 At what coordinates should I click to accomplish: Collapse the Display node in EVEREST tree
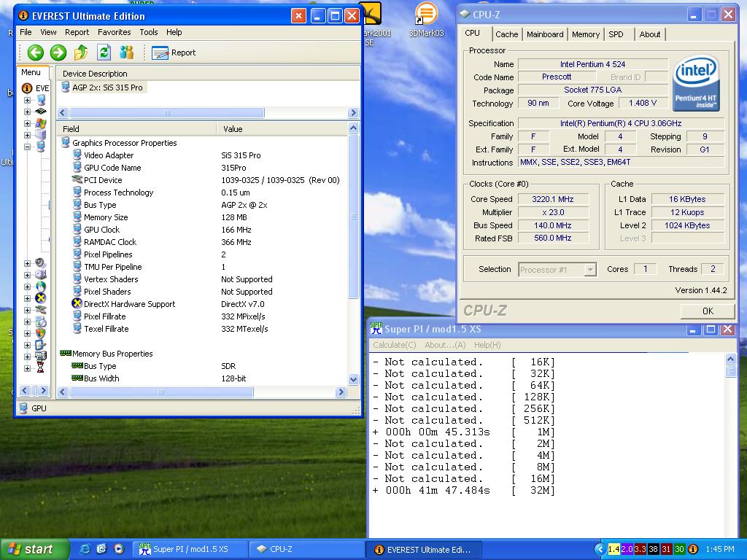tap(27, 147)
